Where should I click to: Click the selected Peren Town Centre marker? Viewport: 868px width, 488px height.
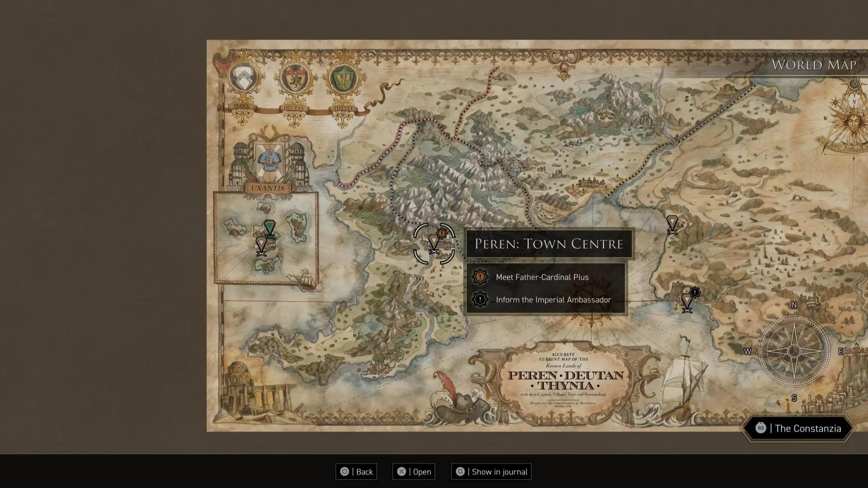pyautogui.click(x=434, y=244)
